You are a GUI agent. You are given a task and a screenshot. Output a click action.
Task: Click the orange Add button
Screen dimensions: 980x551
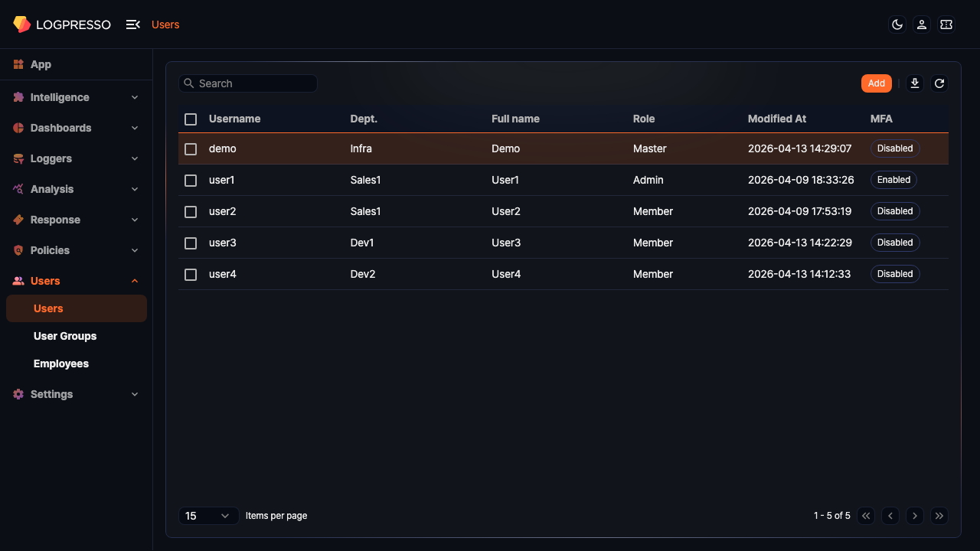pyautogui.click(x=876, y=83)
